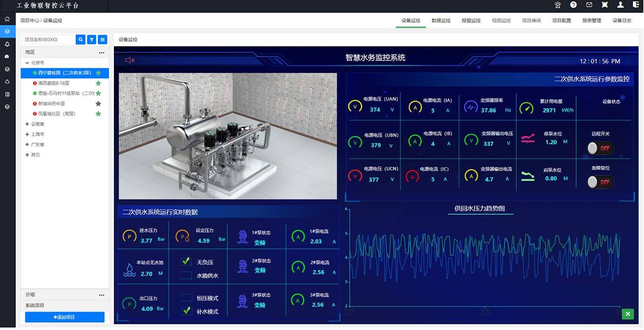Click the 项目名称/BOXID search field
Viewport: 644px width, 330px height.
(x=49, y=40)
